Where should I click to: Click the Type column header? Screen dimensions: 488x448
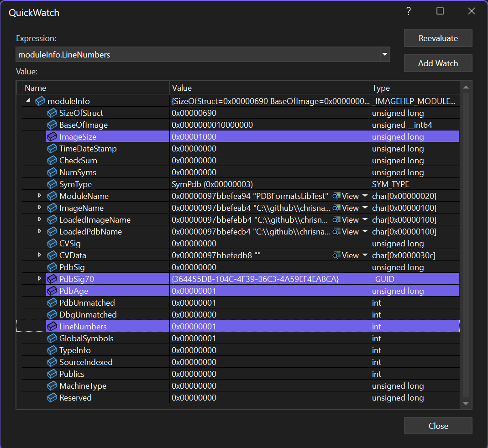point(415,88)
